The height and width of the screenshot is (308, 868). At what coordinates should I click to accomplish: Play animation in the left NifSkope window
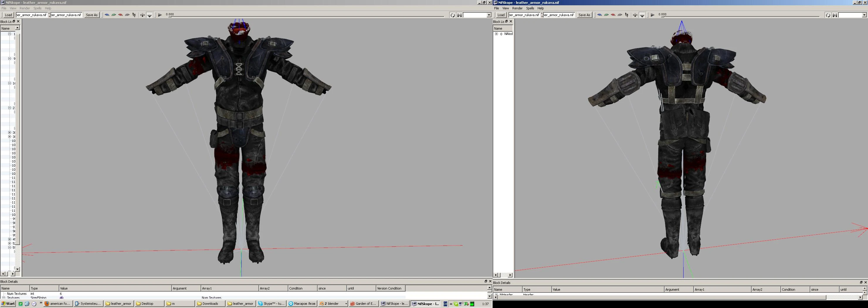tap(160, 15)
